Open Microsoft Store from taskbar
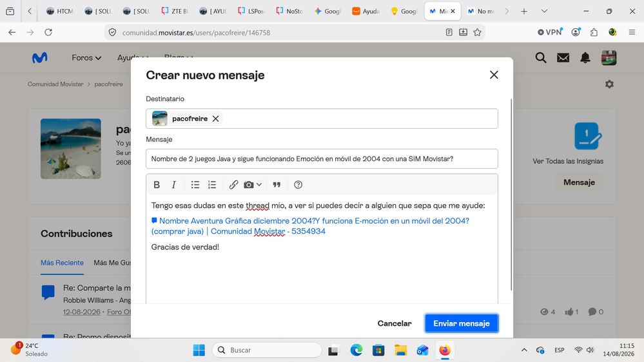644x362 pixels. (378, 350)
